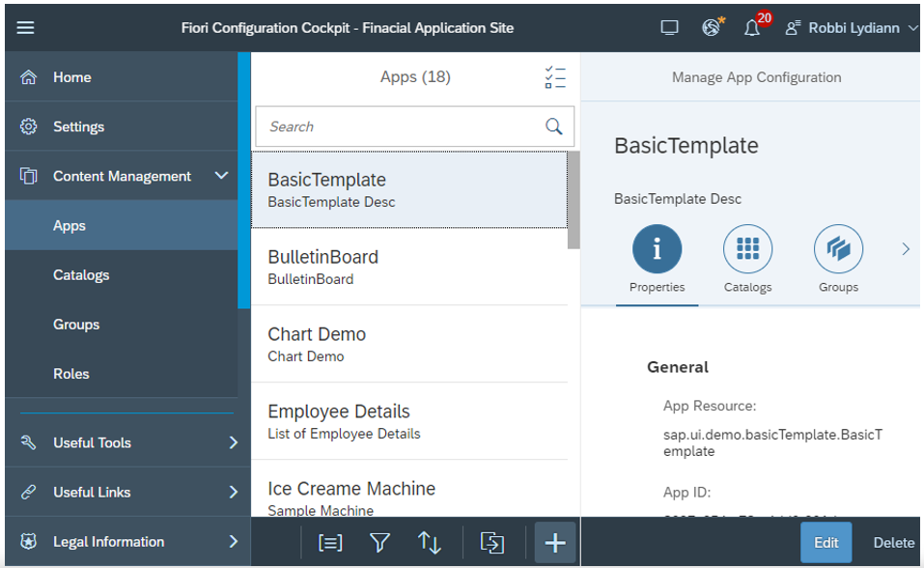Screen dimensions: 924x568
Task: Click the magnifier search icon
Action: coord(554,127)
